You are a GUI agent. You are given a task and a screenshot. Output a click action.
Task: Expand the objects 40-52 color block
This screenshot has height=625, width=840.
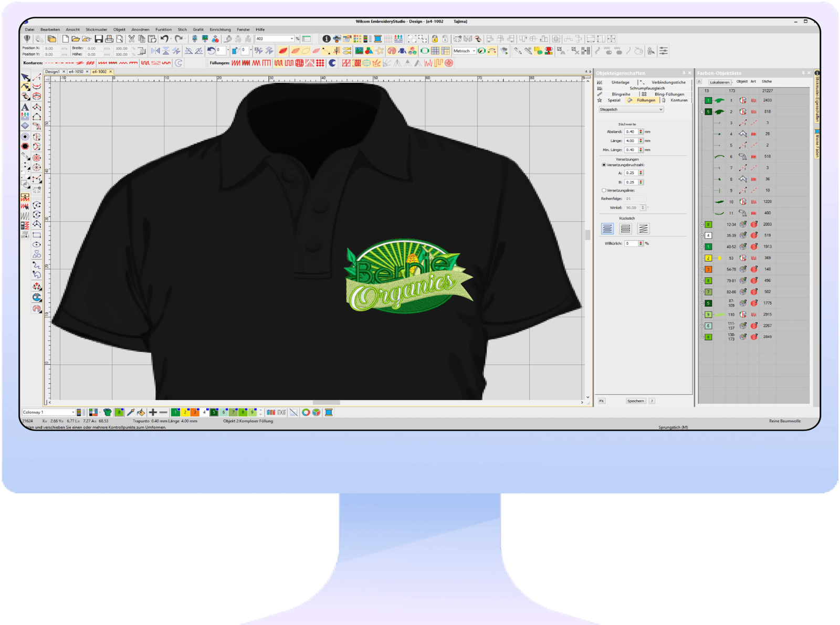pyautogui.click(x=702, y=247)
